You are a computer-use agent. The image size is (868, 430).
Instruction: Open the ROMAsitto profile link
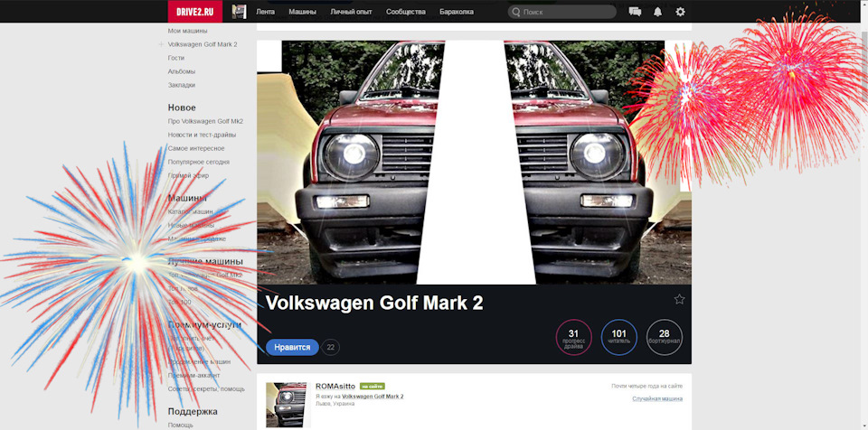[335, 387]
